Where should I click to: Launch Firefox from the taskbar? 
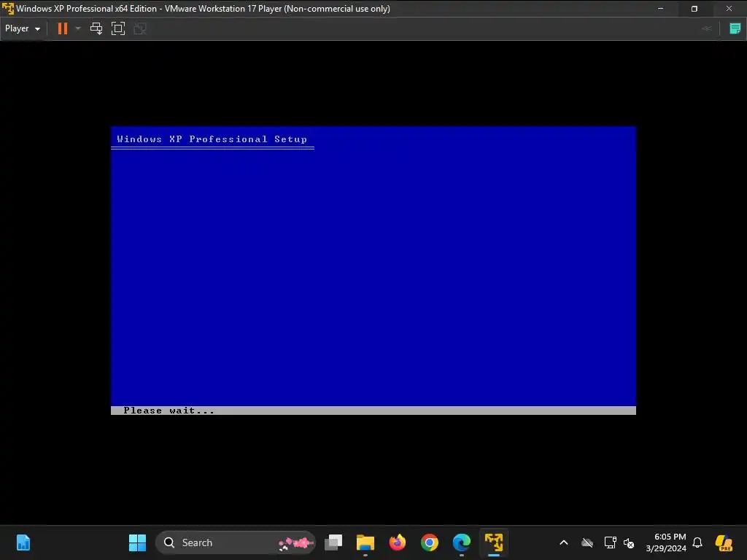coord(398,542)
